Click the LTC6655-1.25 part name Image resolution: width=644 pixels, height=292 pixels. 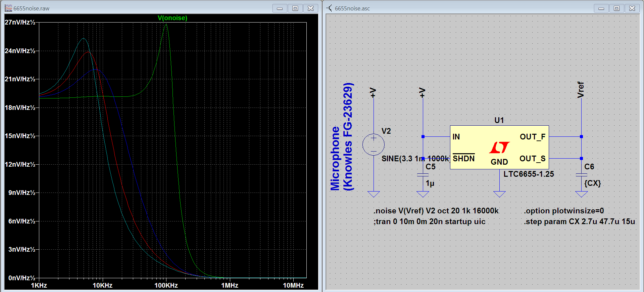[529, 174]
